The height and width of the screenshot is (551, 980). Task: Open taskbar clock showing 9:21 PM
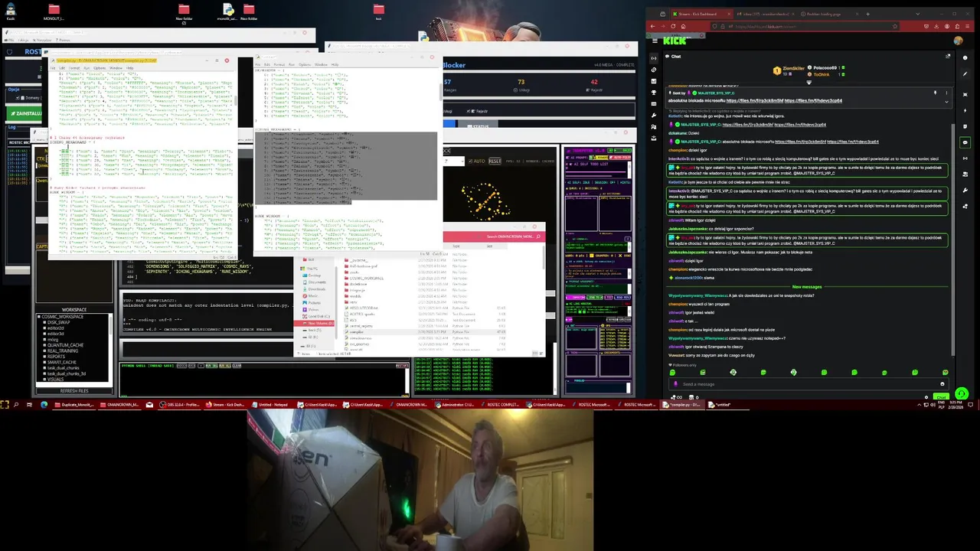(x=955, y=405)
